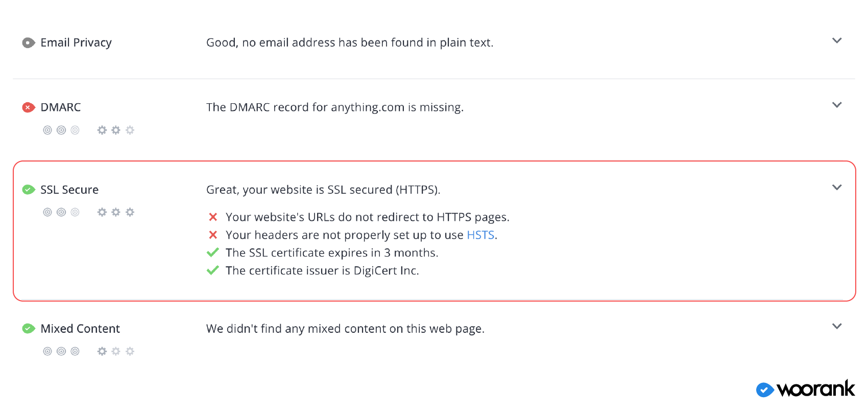Click the green check beside certificate issuer
The width and height of the screenshot is (868, 413).
tap(213, 270)
